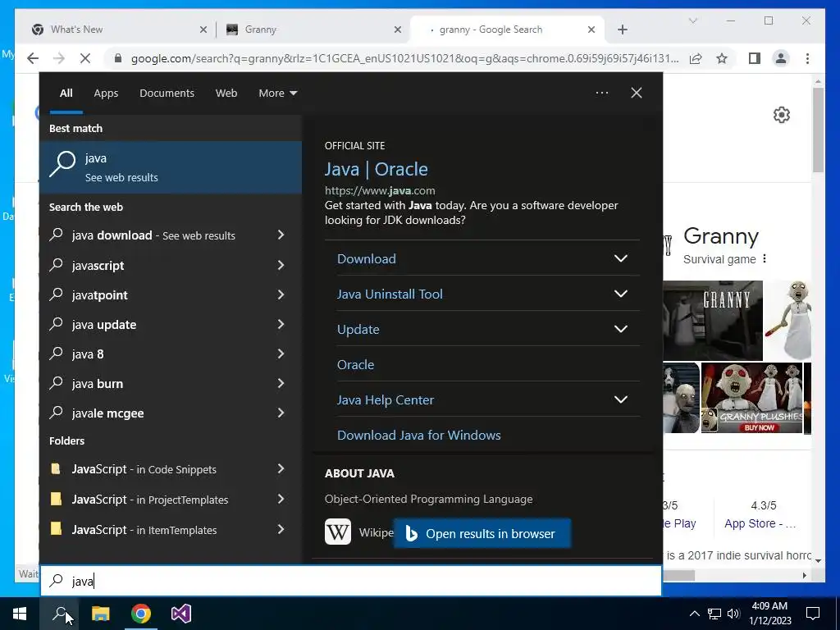Expand the javatpoint suggestion arrow
Screen dimensions: 840x630
coord(281,294)
